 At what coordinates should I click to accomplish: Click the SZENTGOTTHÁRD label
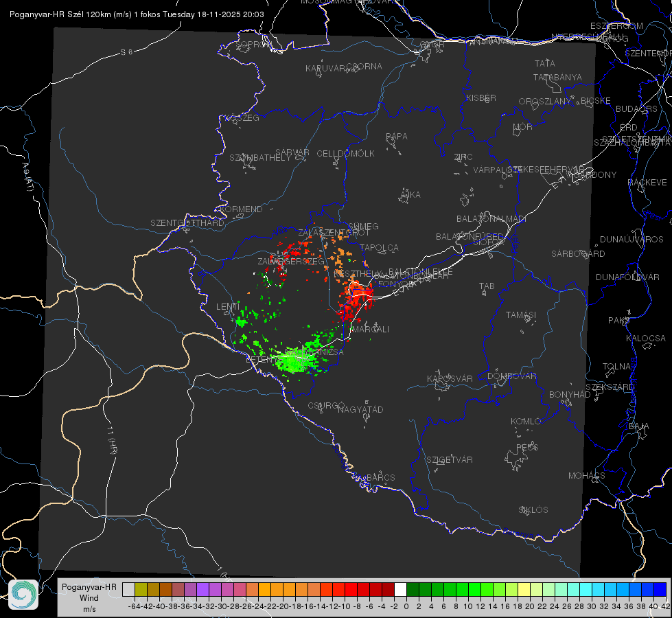tap(187, 223)
